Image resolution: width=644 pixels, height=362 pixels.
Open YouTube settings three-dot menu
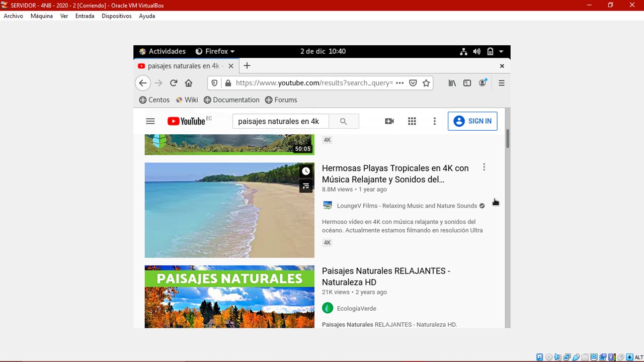[435, 121]
